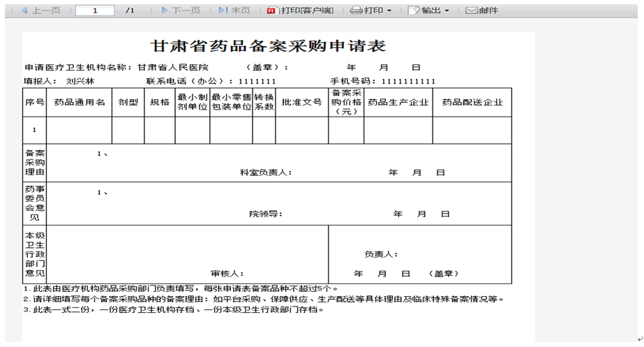Click mobile number value 1111111111
This screenshot has width=644, height=347.
point(408,82)
